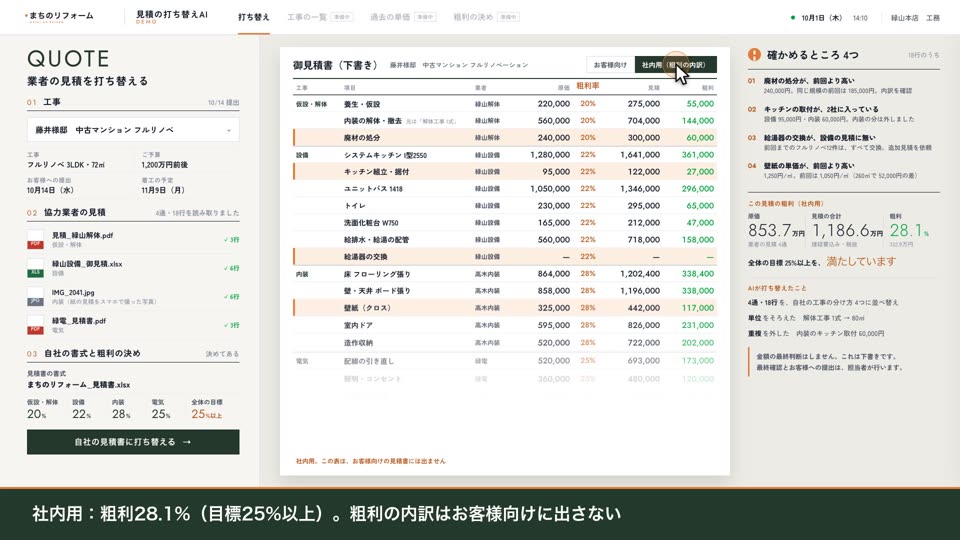Click the 給湯器の交換 row name
Screen dimensions: 960x540
pos(366,257)
